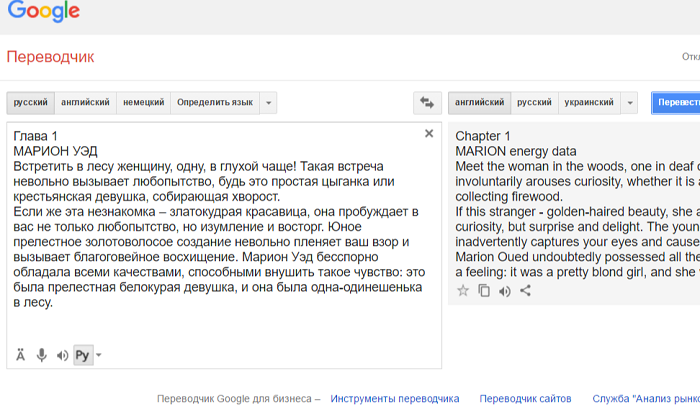Toggle the Ру input tool
Image resolution: width=700 pixels, height=417 pixels.
(x=83, y=355)
